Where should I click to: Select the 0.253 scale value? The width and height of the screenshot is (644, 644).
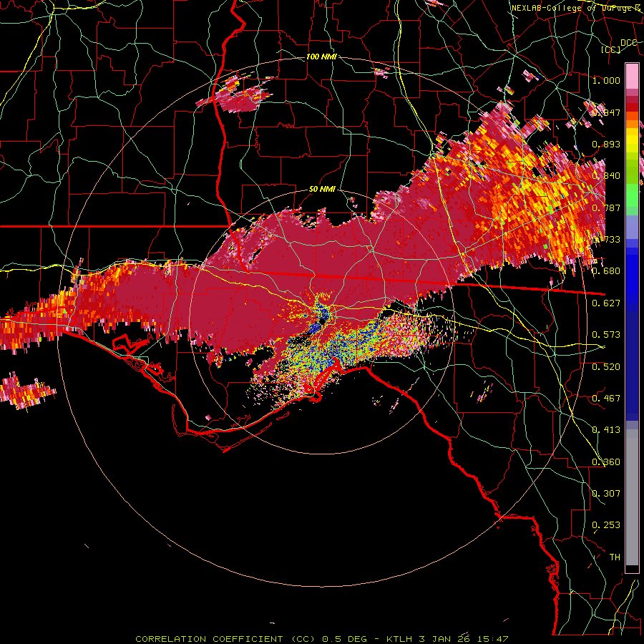(606, 525)
